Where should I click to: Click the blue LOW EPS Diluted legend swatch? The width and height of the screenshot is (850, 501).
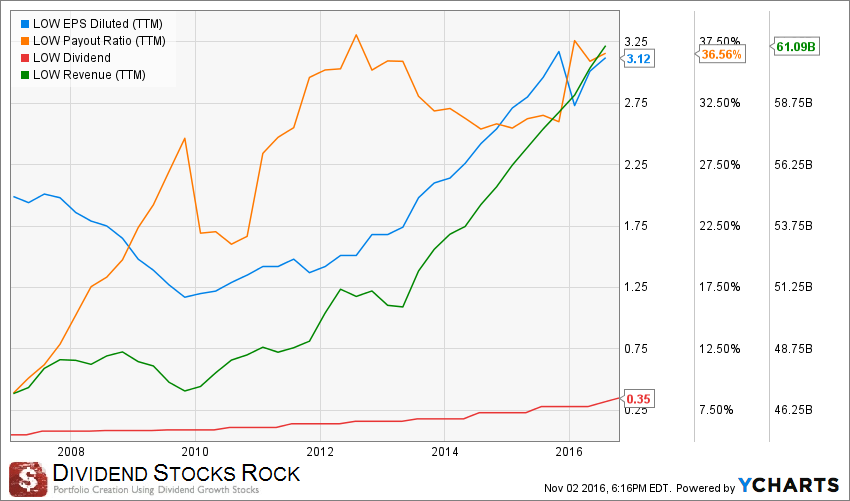pos(24,24)
